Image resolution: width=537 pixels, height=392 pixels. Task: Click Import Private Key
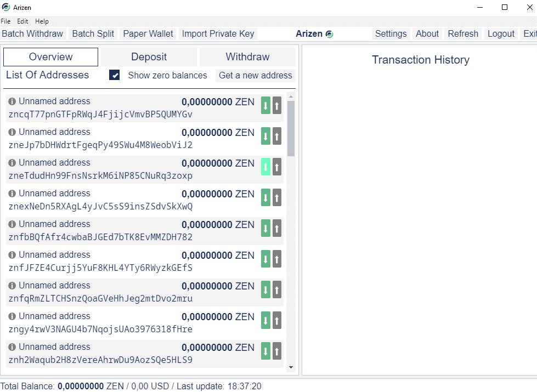(x=218, y=34)
